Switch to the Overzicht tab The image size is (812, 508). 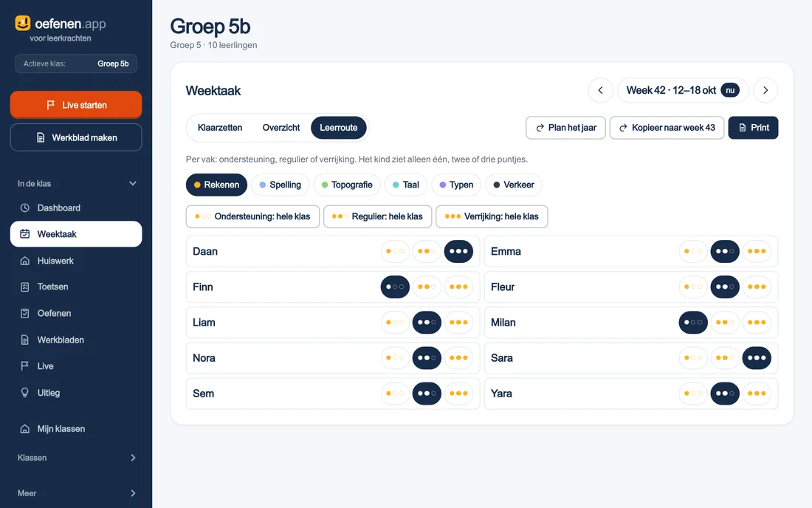tap(281, 128)
